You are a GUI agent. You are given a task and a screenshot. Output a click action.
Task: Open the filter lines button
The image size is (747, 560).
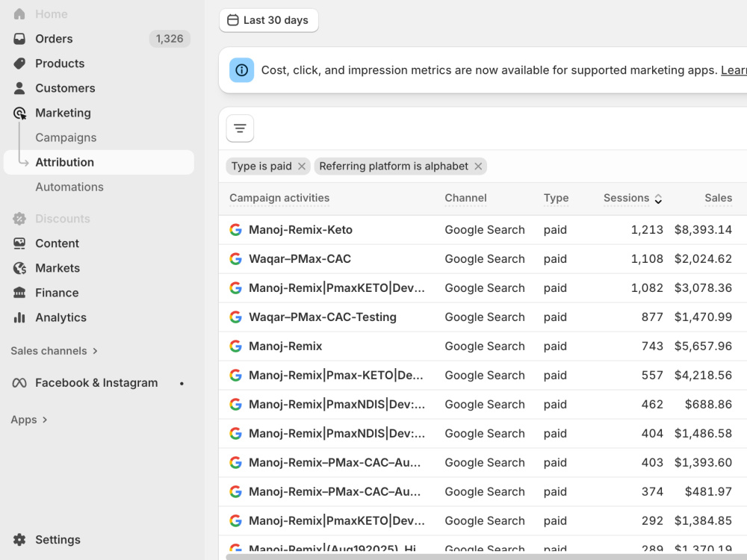click(240, 128)
